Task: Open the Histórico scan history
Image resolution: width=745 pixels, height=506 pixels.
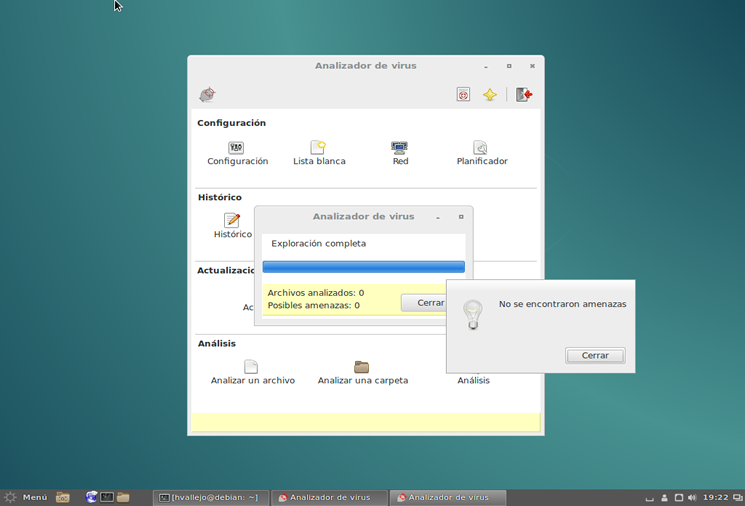Action: (x=232, y=221)
